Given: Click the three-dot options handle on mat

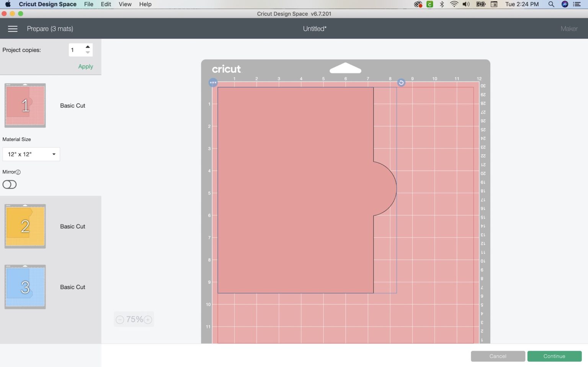Looking at the screenshot, I should tap(213, 82).
